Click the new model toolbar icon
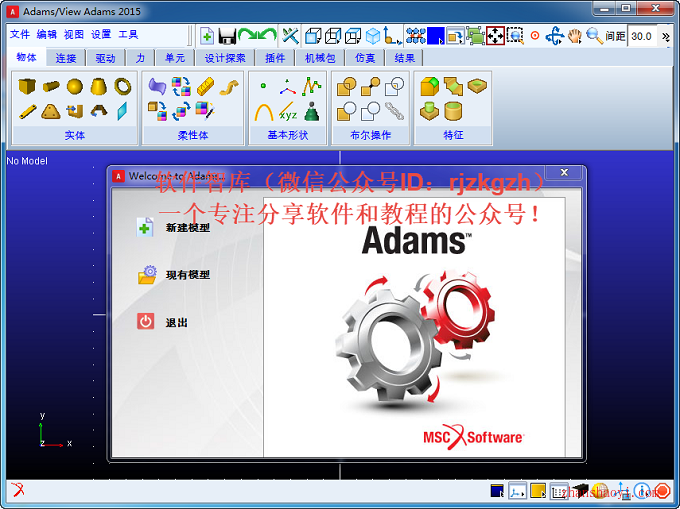This screenshot has height=509, width=680. [207, 36]
